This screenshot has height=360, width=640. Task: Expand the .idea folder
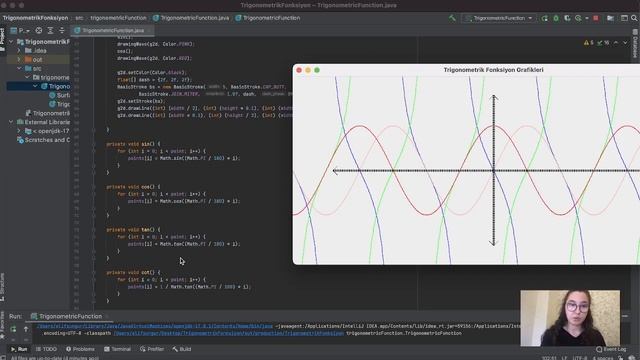click(19, 51)
